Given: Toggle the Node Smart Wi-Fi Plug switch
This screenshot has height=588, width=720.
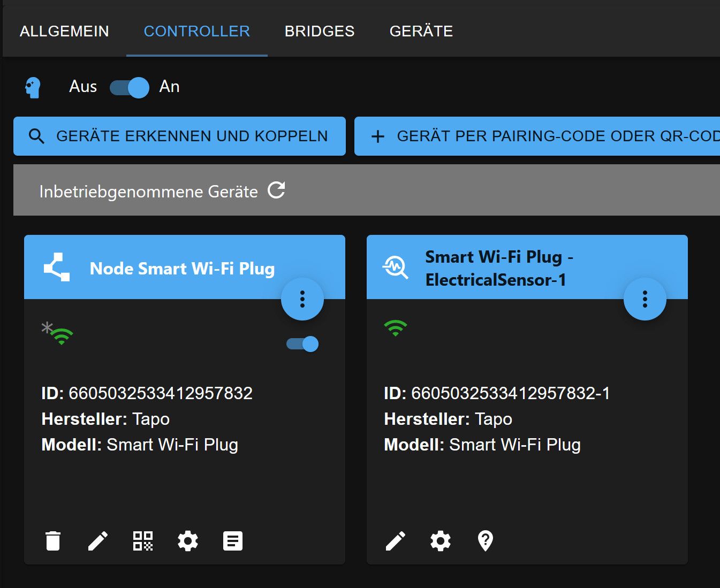Looking at the screenshot, I should click(302, 344).
